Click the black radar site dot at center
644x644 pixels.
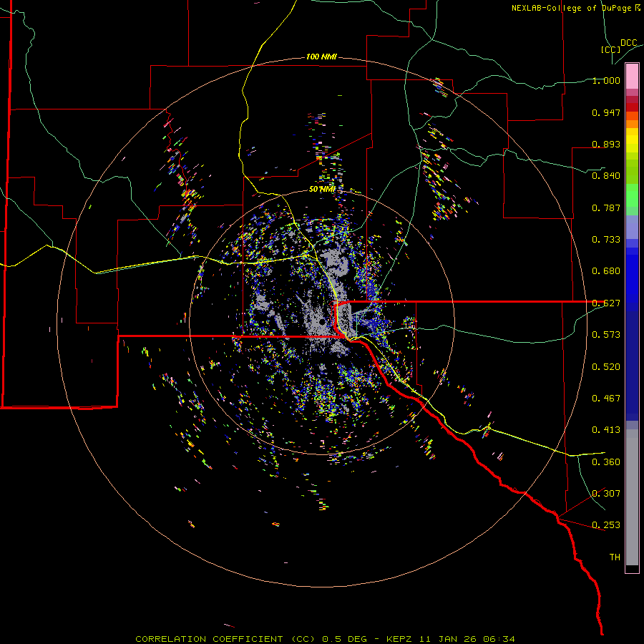click(x=322, y=321)
